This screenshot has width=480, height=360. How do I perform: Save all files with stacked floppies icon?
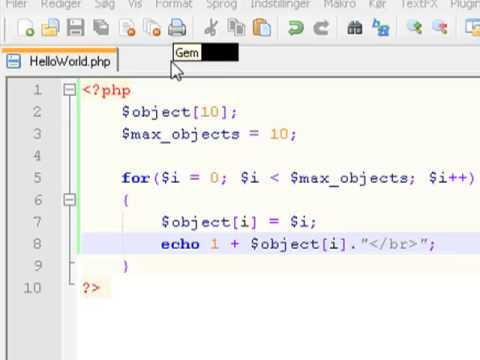[x=101, y=27]
